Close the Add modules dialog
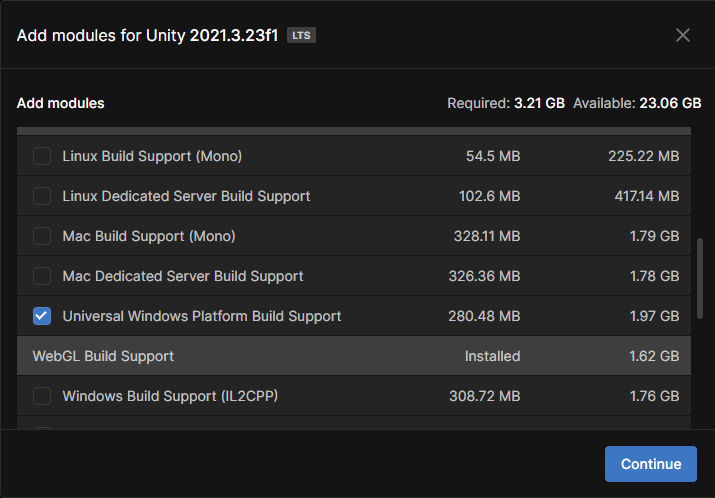Screen dimensions: 715x498 (x=683, y=35)
